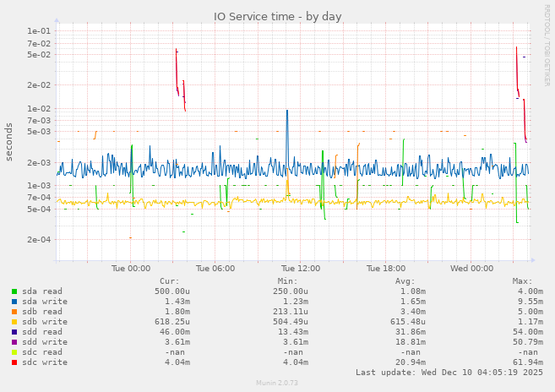Click sda read minimum value '250.00u'
This screenshot has height=392, width=555.
click(x=291, y=291)
